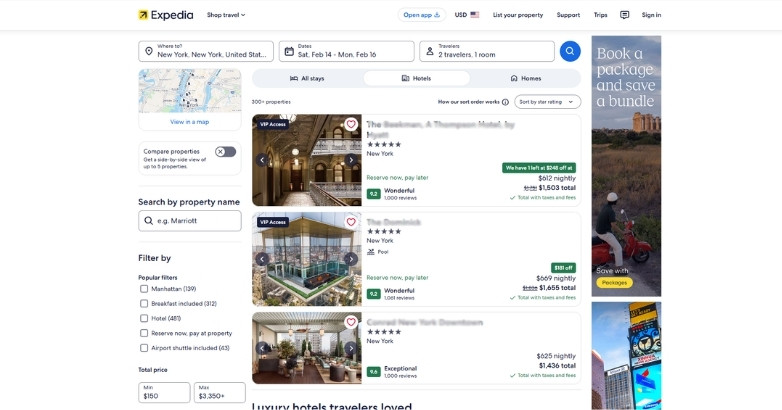
Task: Show previous photo of third hotel
Action: (262, 348)
